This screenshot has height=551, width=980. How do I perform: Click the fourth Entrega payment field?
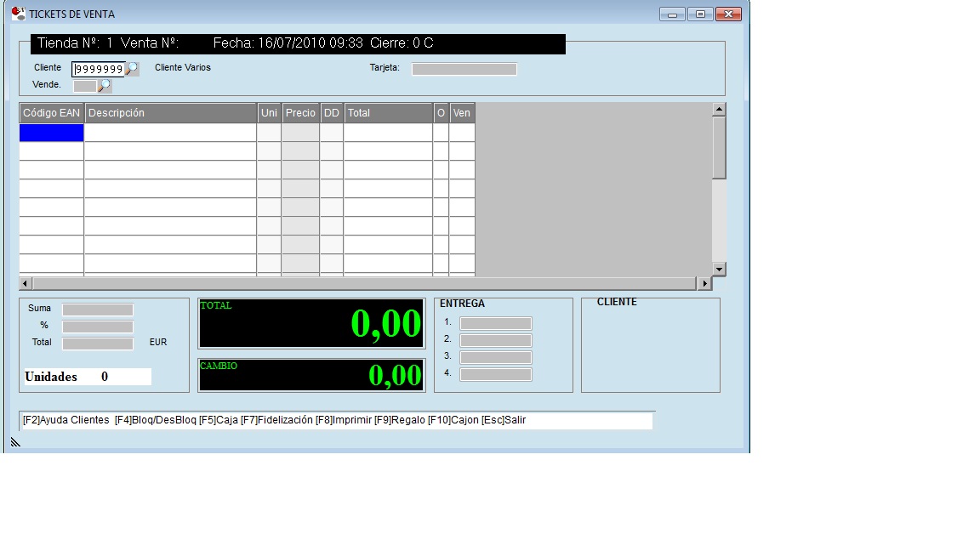pyautogui.click(x=495, y=374)
